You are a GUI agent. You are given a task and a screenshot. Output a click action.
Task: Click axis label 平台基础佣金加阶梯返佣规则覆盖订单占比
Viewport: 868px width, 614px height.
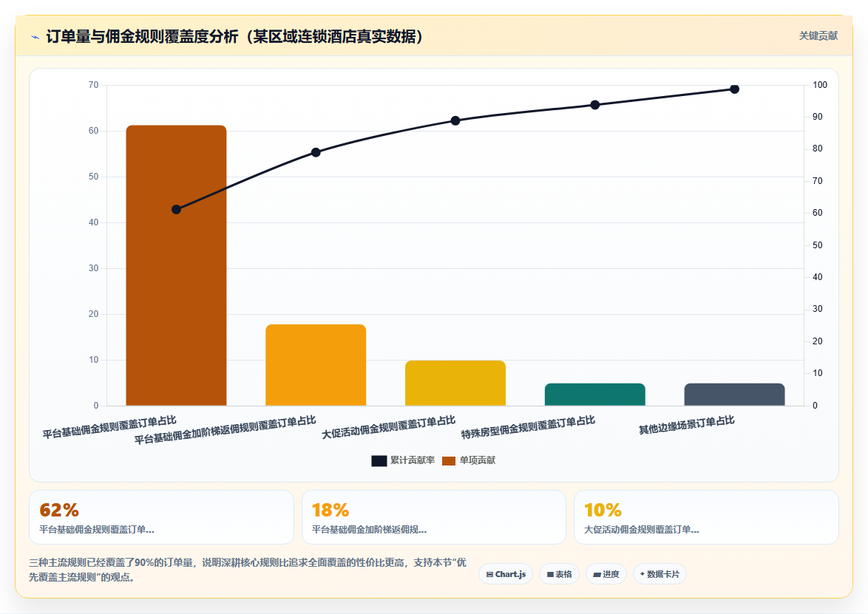click(225, 430)
